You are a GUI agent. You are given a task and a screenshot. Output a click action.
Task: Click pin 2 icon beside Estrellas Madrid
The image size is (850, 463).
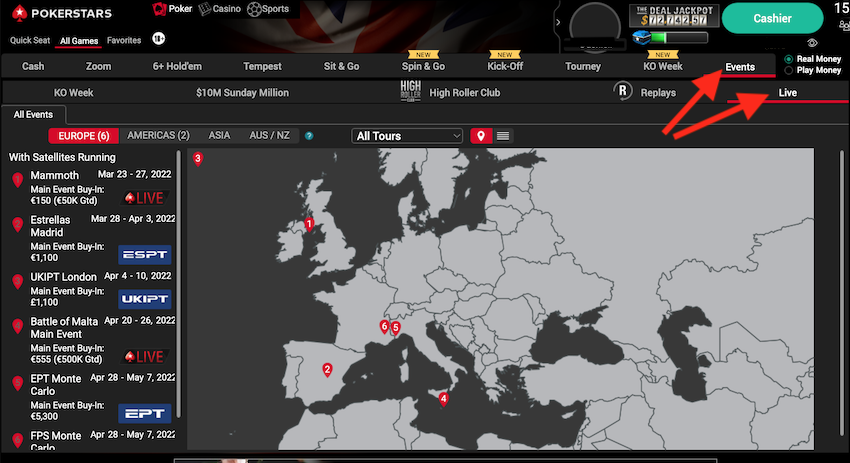pyautogui.click(x=18, y=224)
